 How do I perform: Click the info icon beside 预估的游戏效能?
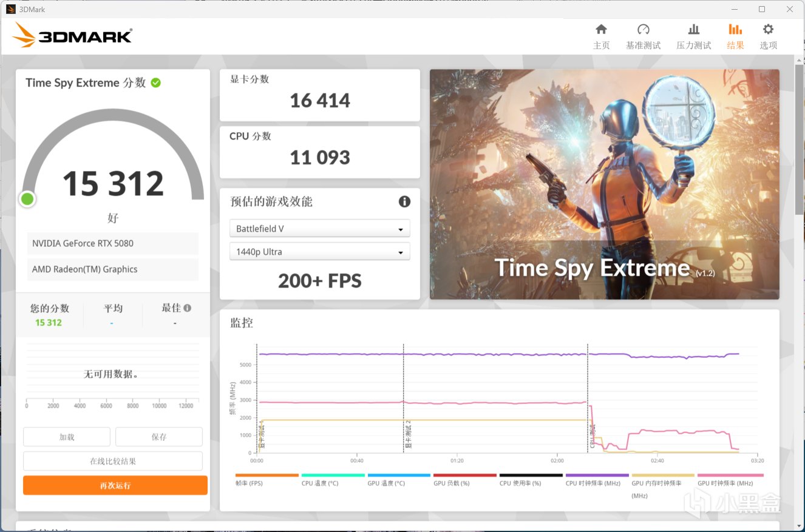(x=404, y=202)
